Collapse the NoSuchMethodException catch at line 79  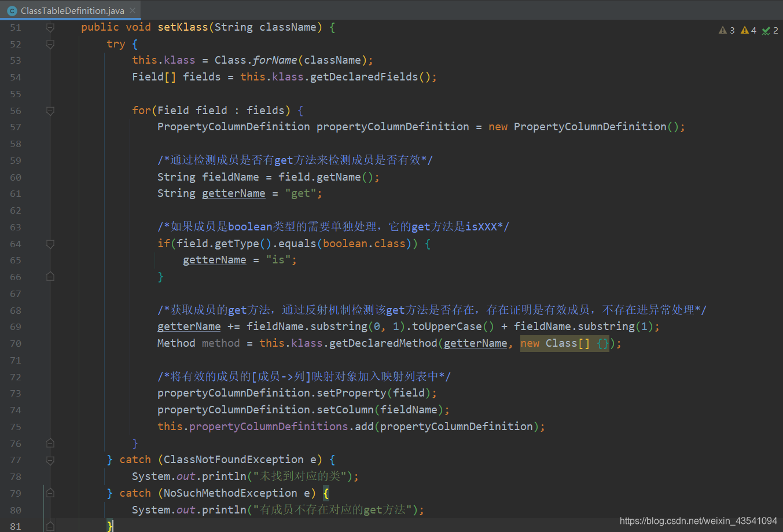[x=50, y=493]
